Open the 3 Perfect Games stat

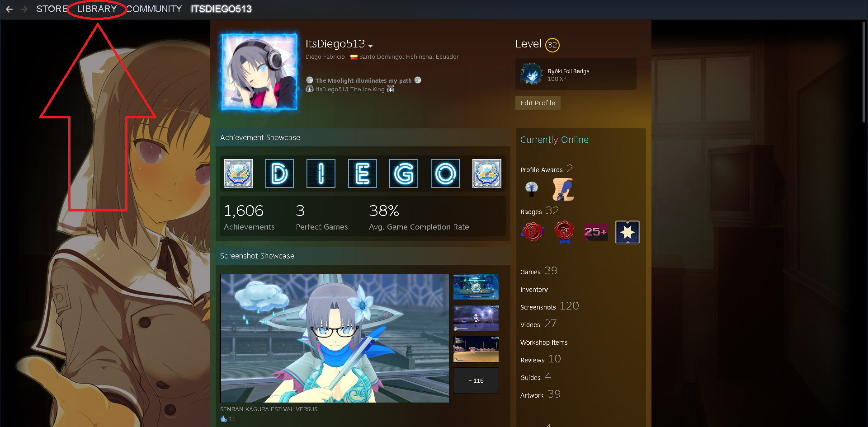coord(322,217)
